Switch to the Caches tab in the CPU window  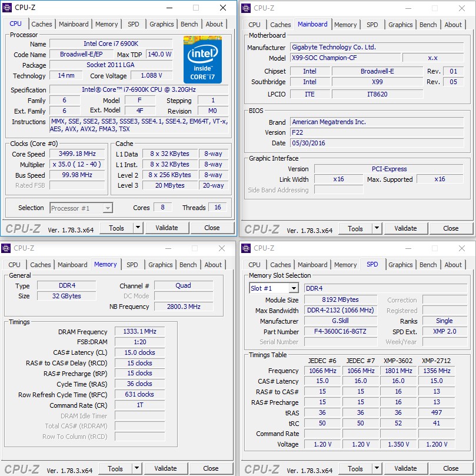[x=42, y=24]
